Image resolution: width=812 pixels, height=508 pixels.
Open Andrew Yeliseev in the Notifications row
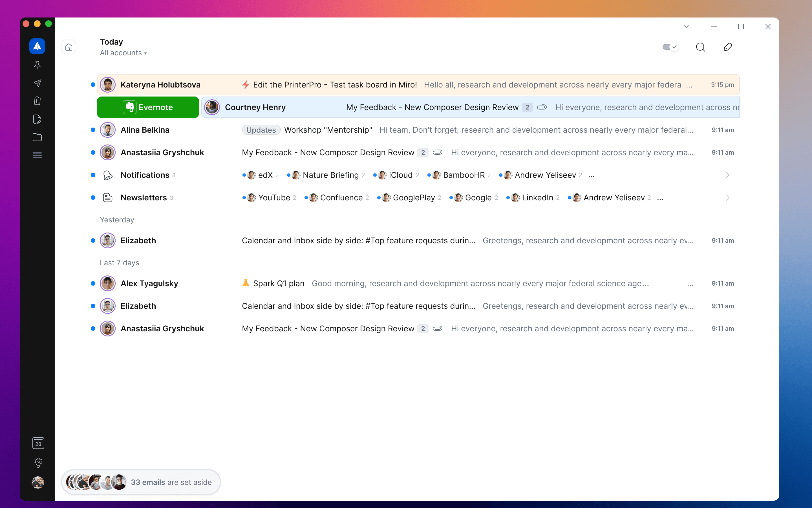(541, 175)
